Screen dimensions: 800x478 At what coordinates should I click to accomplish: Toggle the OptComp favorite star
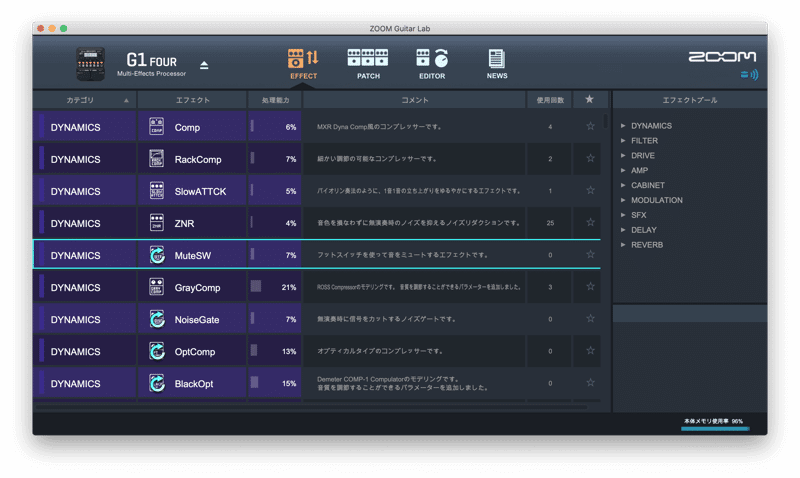point(590,350)
